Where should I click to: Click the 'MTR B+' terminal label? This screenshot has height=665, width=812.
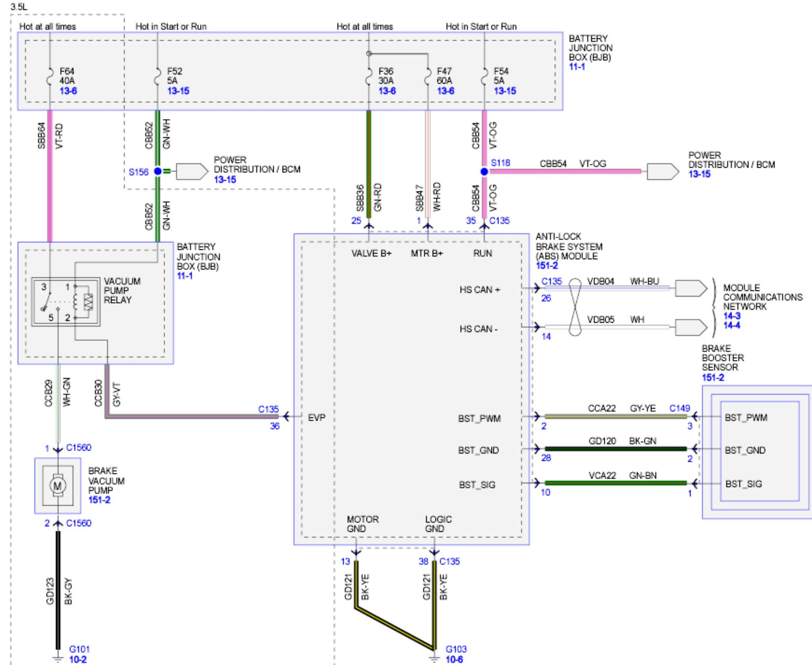[x=427, y=253]
